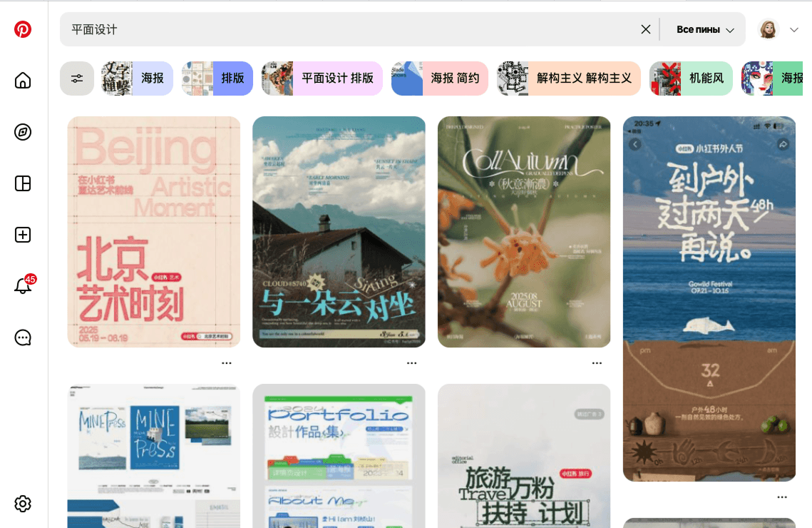This screenshot has height=528, width=812.
Task: Click the search field containing 平面设计
Action: tap(349, 29)
